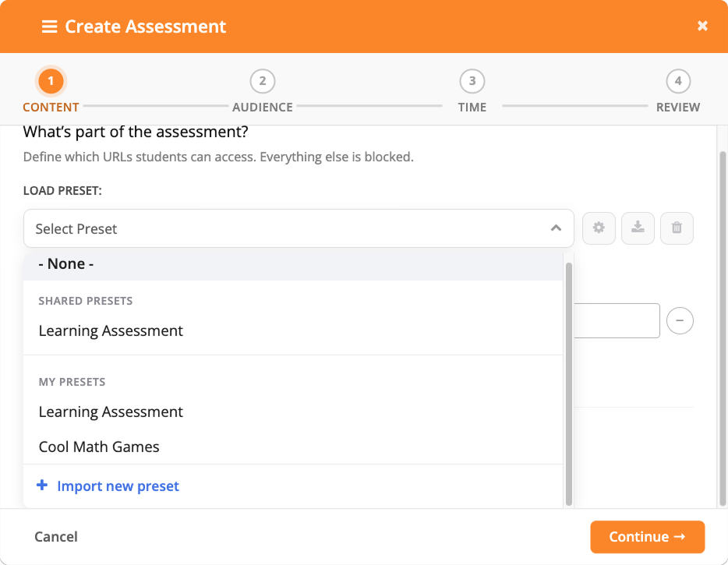This screenshot has width=728, height=565.
Task: Click the Cancel button
Action: click(56, 537)
